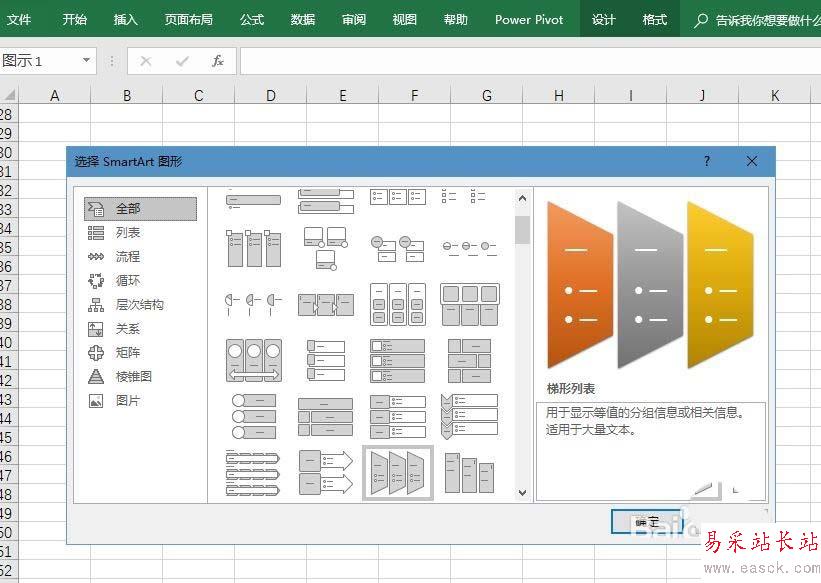
Task: Click the layout list scroll-down arrow
Action: [522, 492]
